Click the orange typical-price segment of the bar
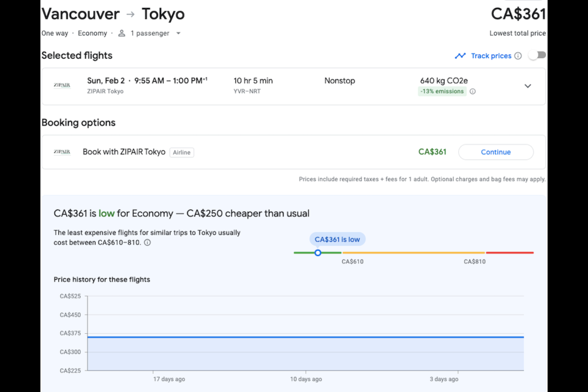Image resolution: width=588 pixels, height=392 pixels. tap(413, 253)
